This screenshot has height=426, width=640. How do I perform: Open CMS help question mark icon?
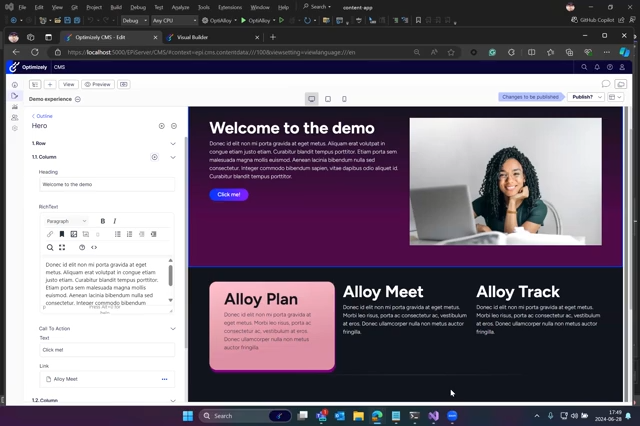coord(610,67)
